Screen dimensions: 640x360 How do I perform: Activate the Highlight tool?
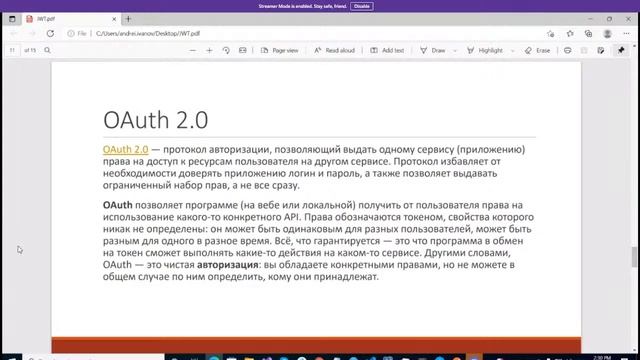click(485, 50)
